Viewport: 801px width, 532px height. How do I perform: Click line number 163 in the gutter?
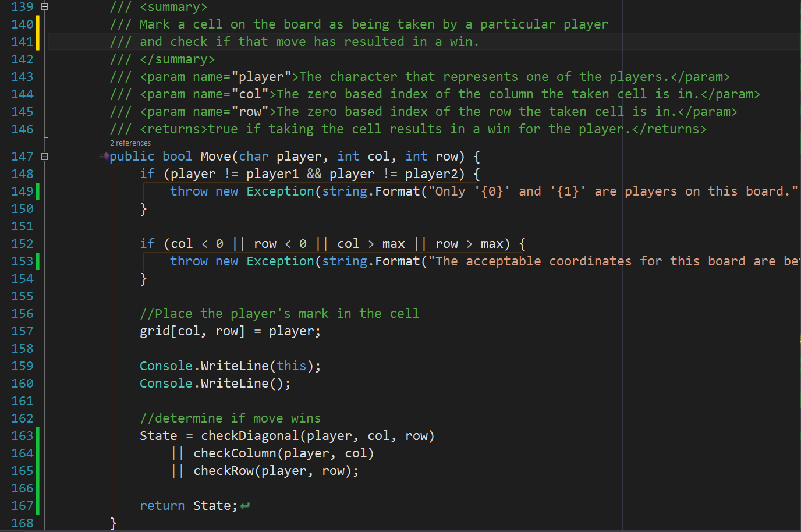[22, 435]
